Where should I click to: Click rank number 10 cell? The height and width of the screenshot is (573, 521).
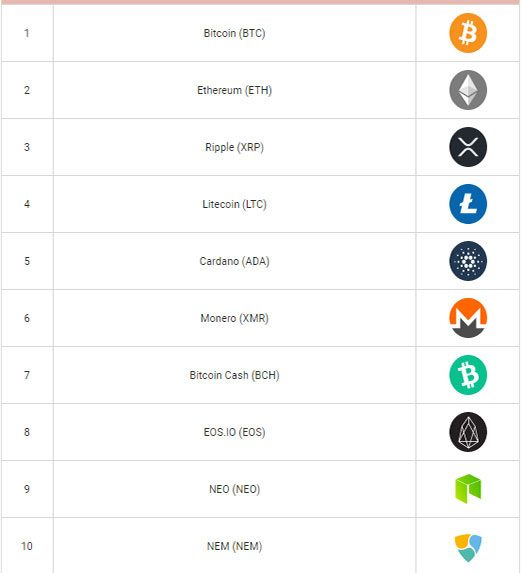(x=27, y=546)
